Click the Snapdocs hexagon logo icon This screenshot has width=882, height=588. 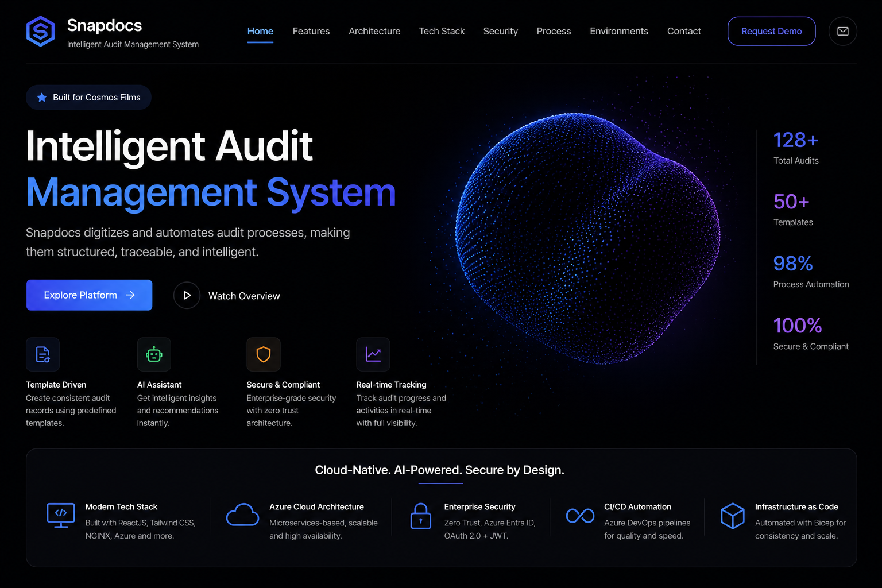[41, 31]
